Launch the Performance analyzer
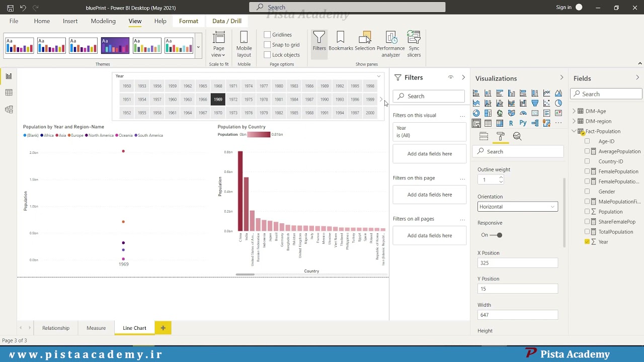This screenshot has width=644, height=362. pos(390,44)
